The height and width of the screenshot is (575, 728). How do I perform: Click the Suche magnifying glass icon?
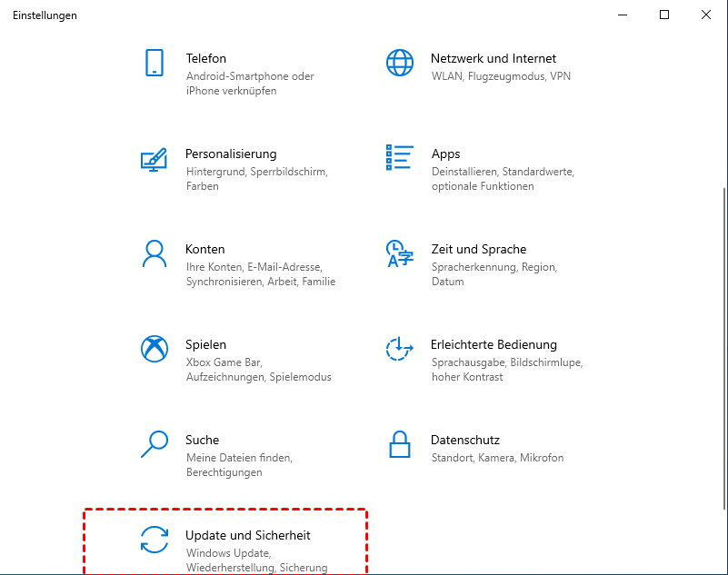pyautogui.click(x=155, y=444)
